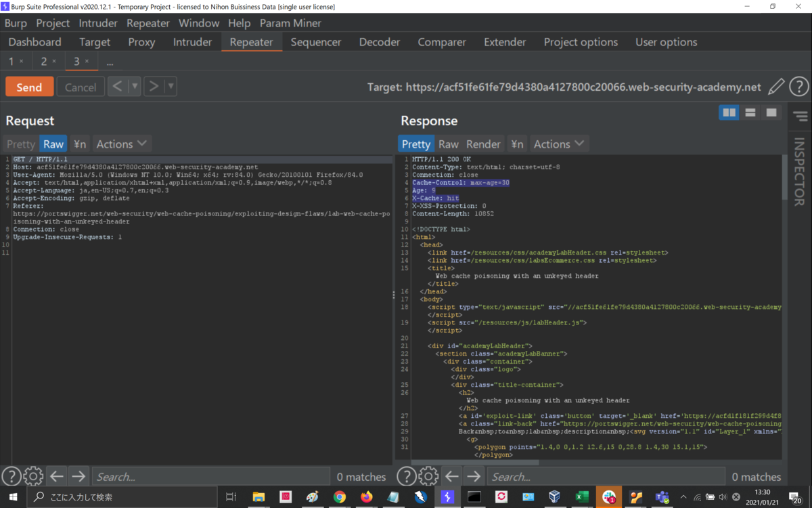Switch to the Sequencer tab
The height and width of the screenshot is (508, 812).
(316, 42)
